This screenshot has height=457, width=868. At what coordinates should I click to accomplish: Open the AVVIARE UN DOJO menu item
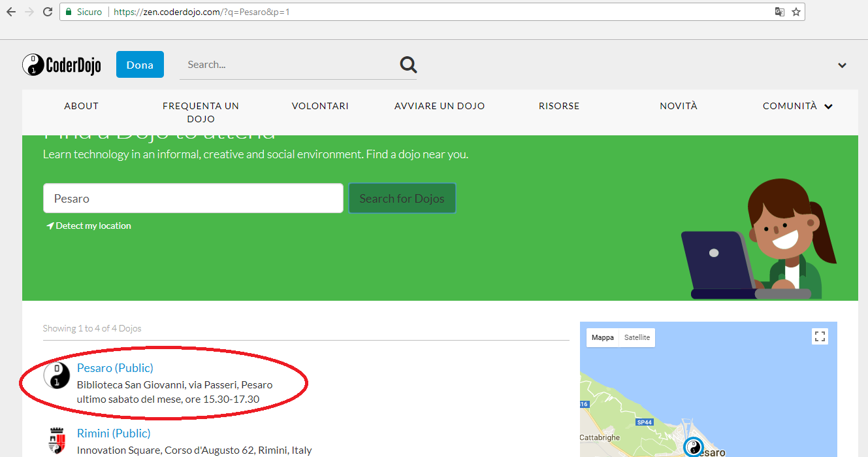tap(440, 106)
